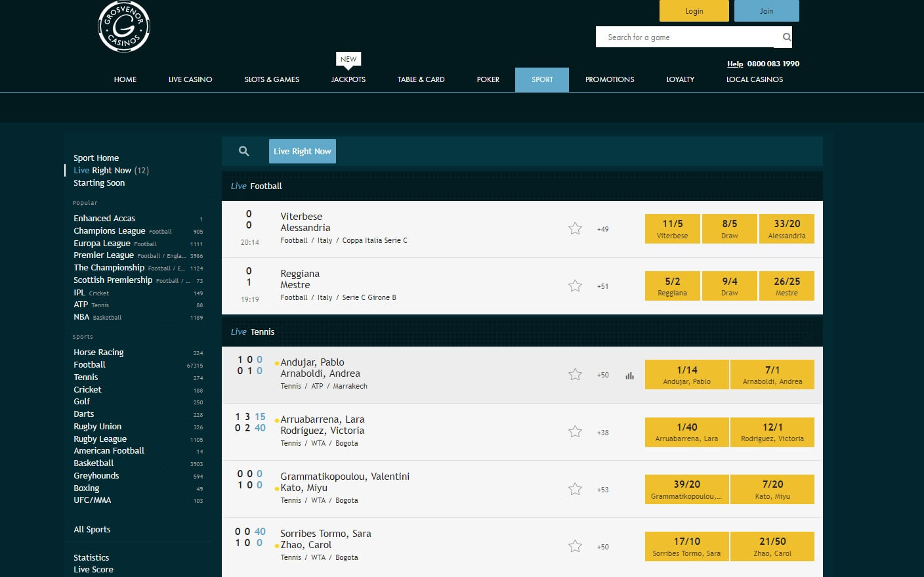Favourite the Arruabarrena vs Rodriguez match star

[x=576, y=431]
